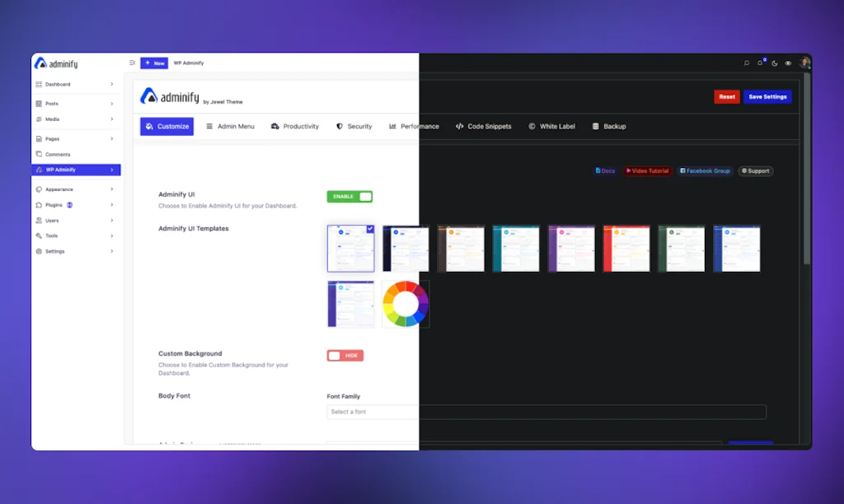This screenshot has height=504, width=844.
Task: Switch to the Productivity tab
Action: (x=295, y=126)
